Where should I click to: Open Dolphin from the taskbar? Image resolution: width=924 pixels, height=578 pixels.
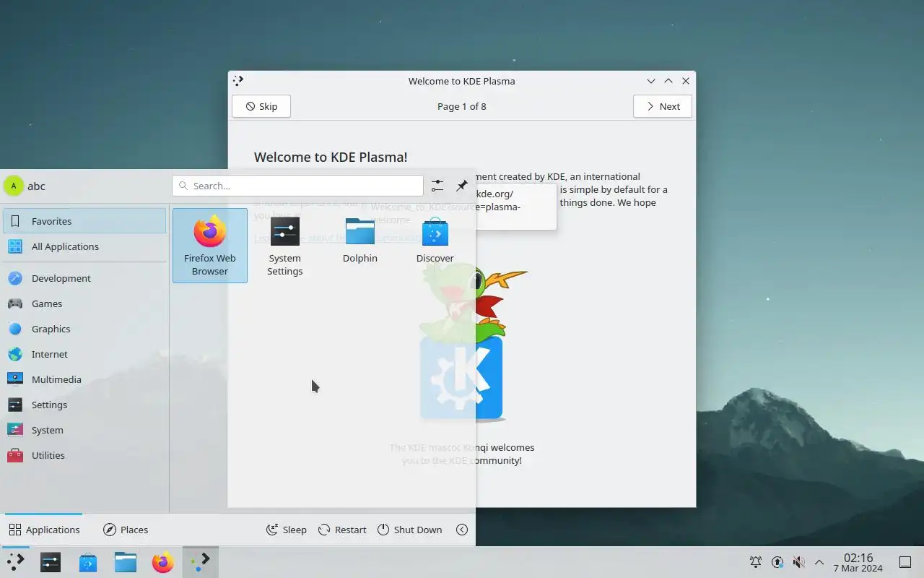126,562
